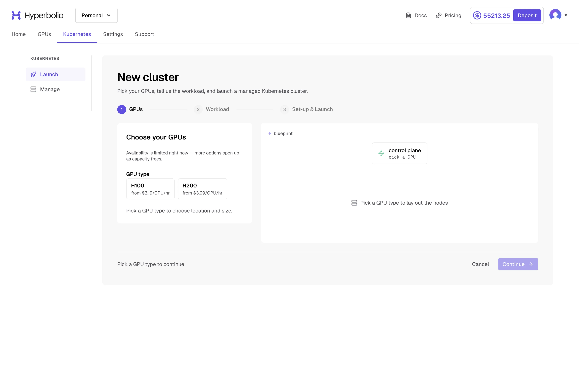Open the user avatar profile
The width and height of the screenshot is (579, 392).
coord(555,15)
